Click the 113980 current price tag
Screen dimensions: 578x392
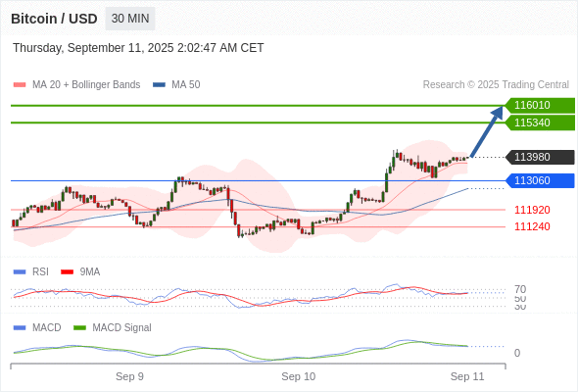pyautogui.click(x=540, y=157)
